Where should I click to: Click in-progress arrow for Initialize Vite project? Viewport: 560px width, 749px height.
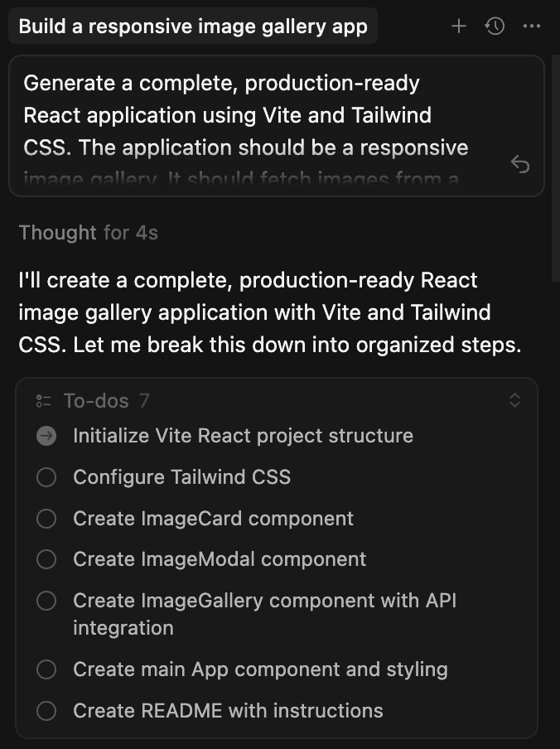[x=46, y=436]
